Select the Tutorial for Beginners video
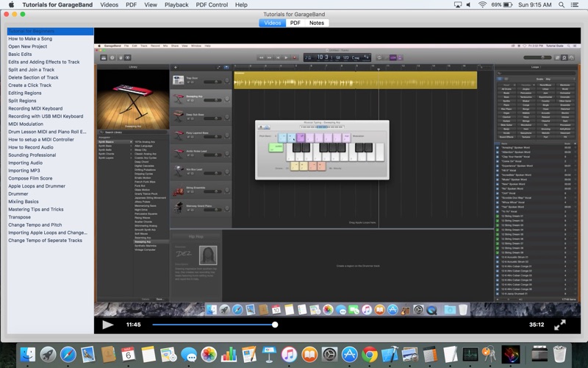 50,31
